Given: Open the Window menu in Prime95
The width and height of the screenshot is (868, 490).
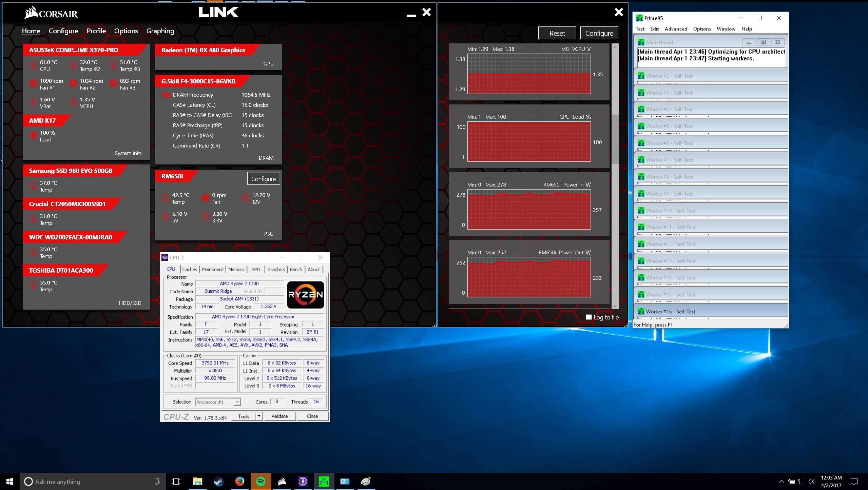Looking at the screenshot, I should pos(726,29).
